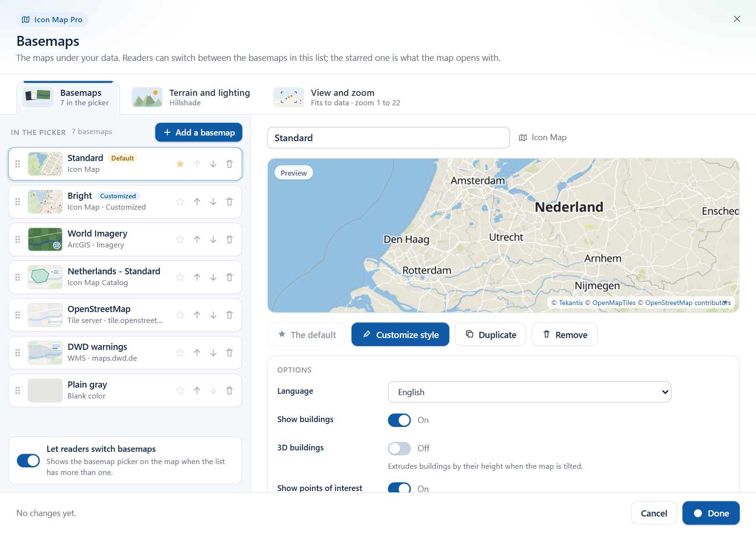Toggle Let readers switch basemaps
Screen dimensions: 756x533
click(x=28, y=461)
